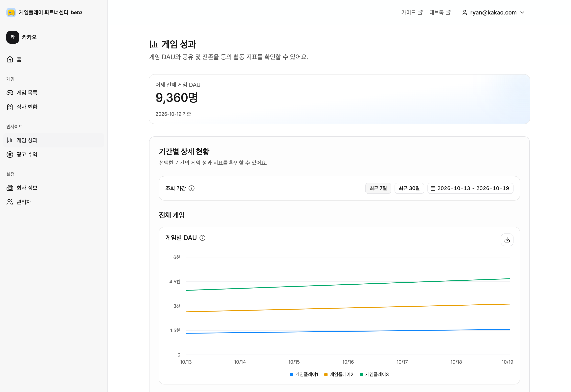This screenshot has height=392, width=571.
Task: Toggle the 게임플레이1 legend item
Action: (304, 375)
